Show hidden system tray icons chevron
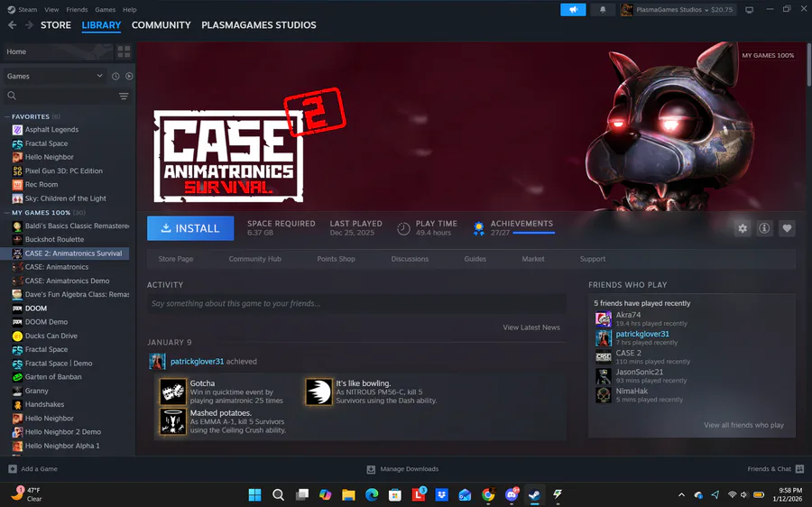 (x=681, y=494)
